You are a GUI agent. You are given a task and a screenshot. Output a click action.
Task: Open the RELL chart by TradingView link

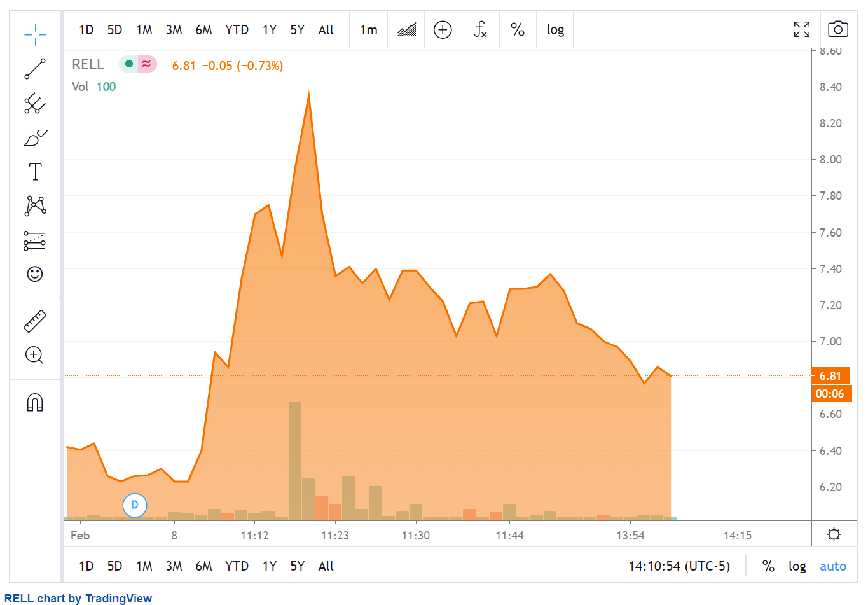coord(78,598)
